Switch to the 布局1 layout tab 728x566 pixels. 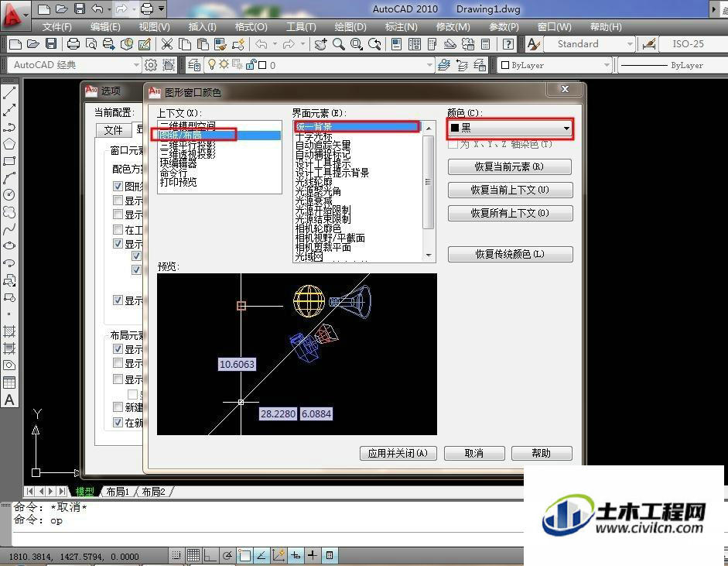click(x=118, y=492)
